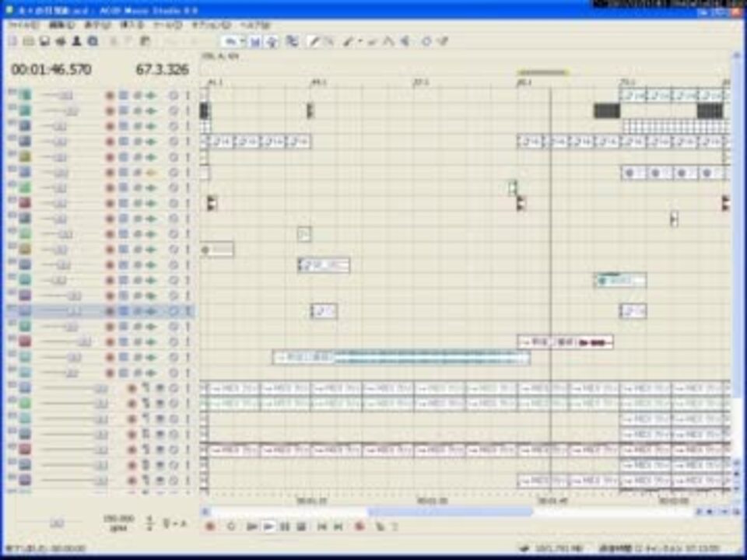Mute the first MIDI track row
This screenshot has height=560, width=747.
click(x=174, y=389)
